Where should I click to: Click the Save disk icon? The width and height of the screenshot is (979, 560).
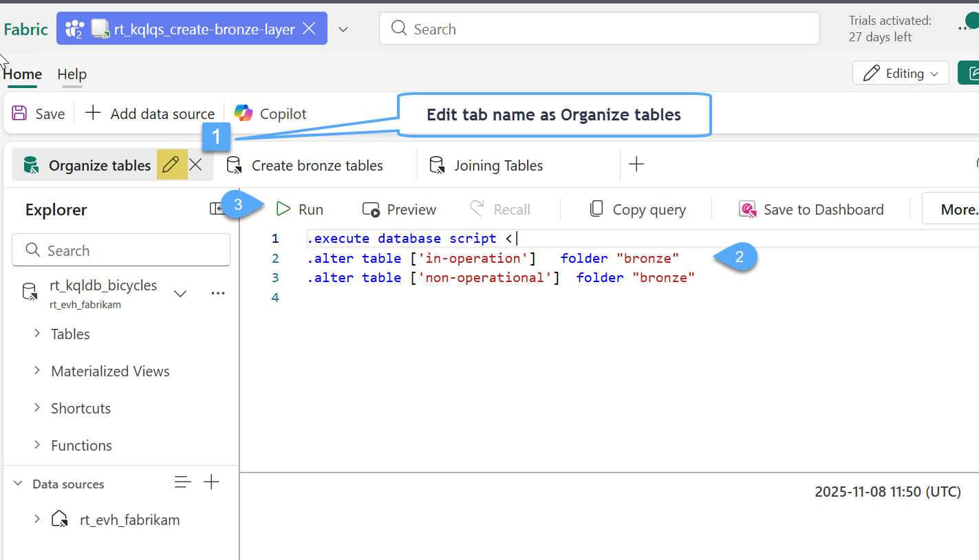20,114
